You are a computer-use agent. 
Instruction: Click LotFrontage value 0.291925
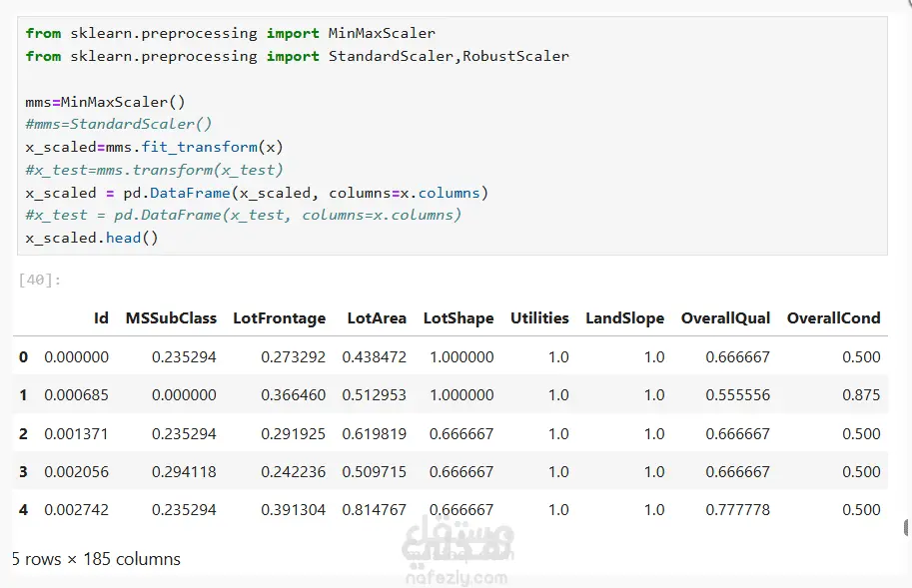293,433
